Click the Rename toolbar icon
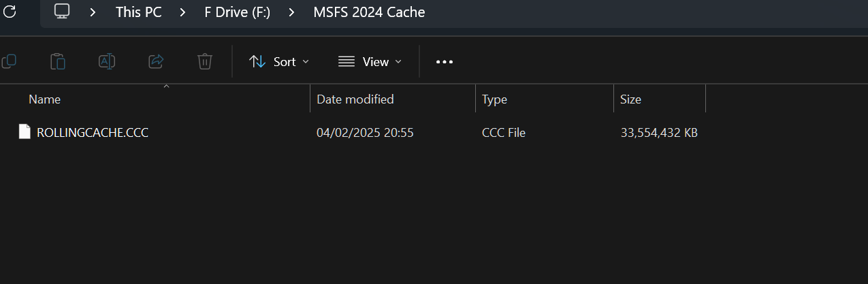This screenshot has height=284, width=868. coord(107,61)
